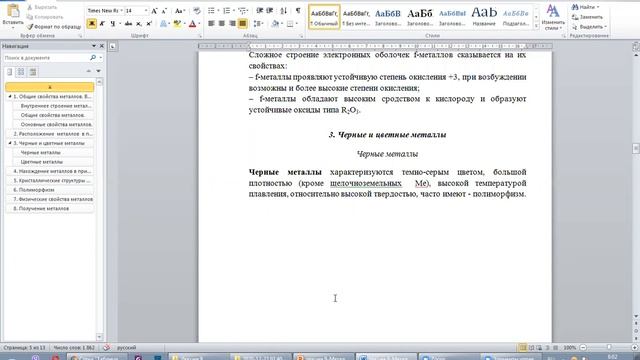640x360 pixels.
Task: Apply the Название style
Action: coord(484,17)
